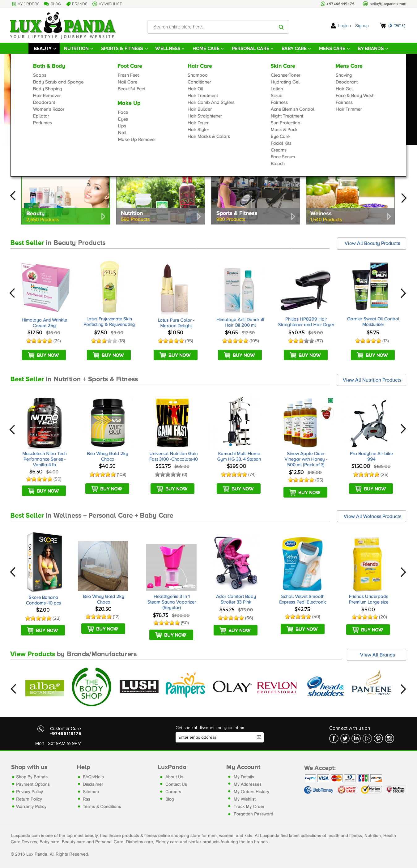The height and width of the screenshot is (868, 417).
Task: Click the LinkedIn social icon
Action: pos(356,738)
